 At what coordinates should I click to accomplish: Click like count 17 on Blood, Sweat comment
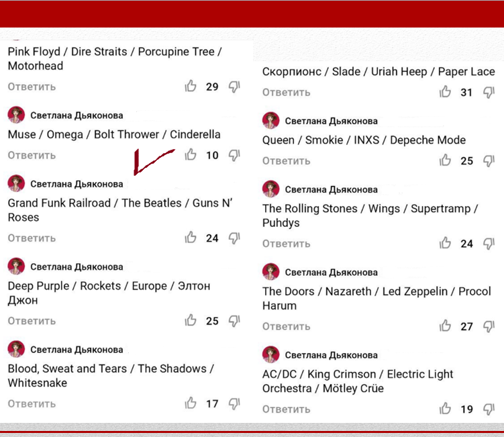pos(212,403)
